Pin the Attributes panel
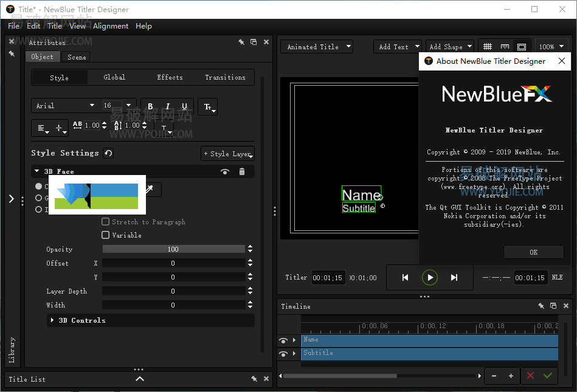This screenshot has width=577, height=392. pos(241,42)
